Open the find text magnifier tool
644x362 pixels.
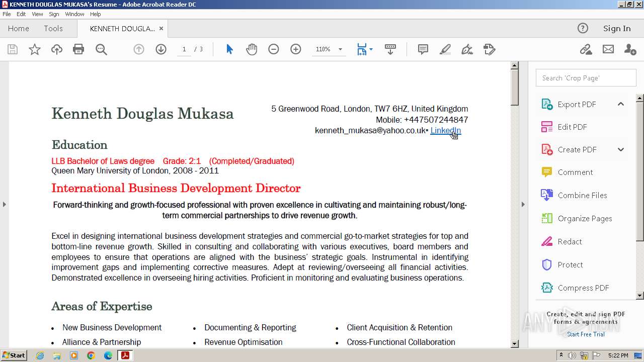point(101,49)
